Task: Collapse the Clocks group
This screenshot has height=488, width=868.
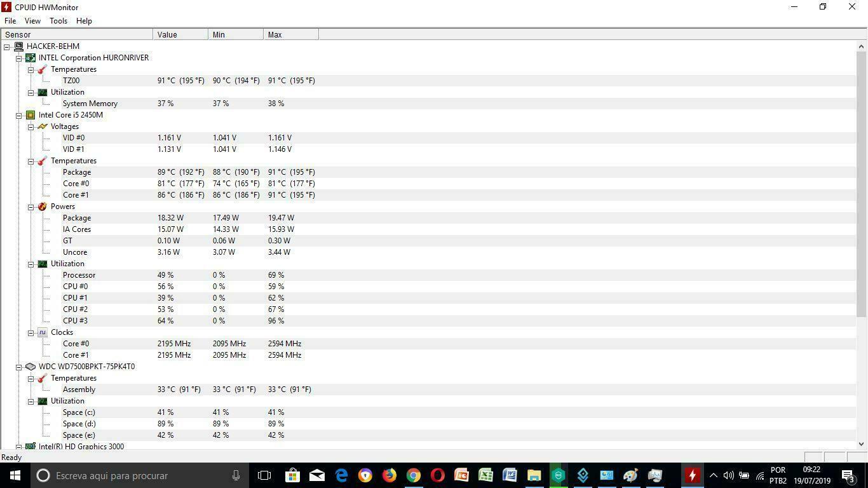Action: [x=31, y=332]
